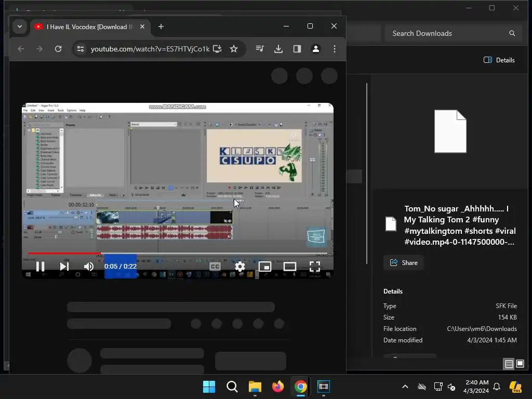Screen dimensions: 532x399
Task: Open Chrome media controls icon
Action: (260, 49)
